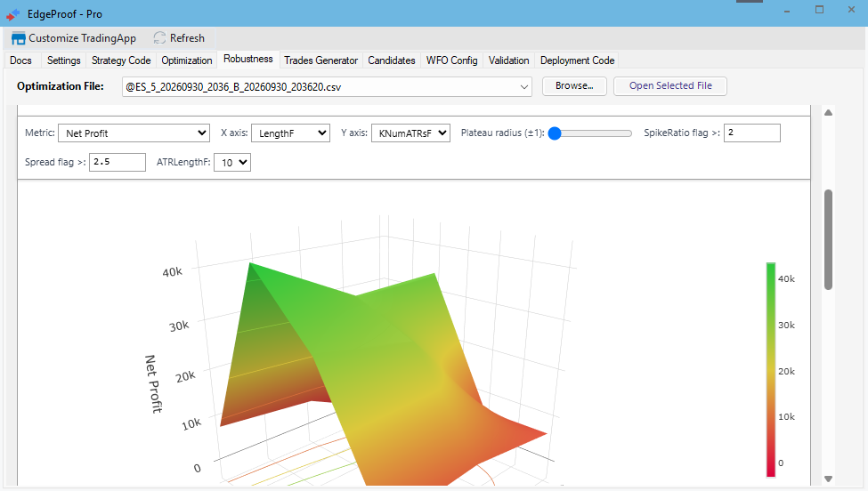Open the Y axis KNumATRsF dropdown

pyautogui.click(x=410, y=133)
